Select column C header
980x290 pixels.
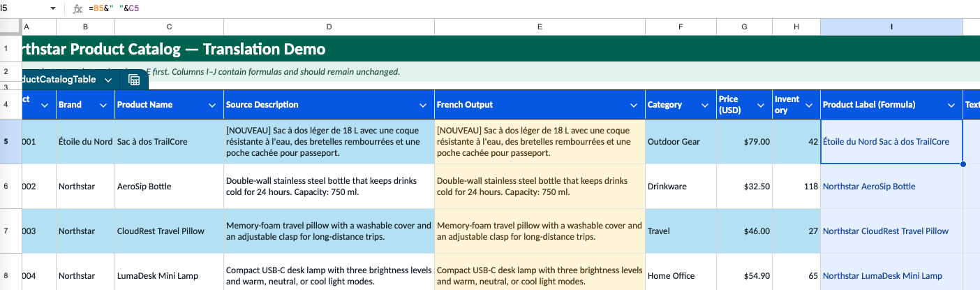click(x=169, y=27)
